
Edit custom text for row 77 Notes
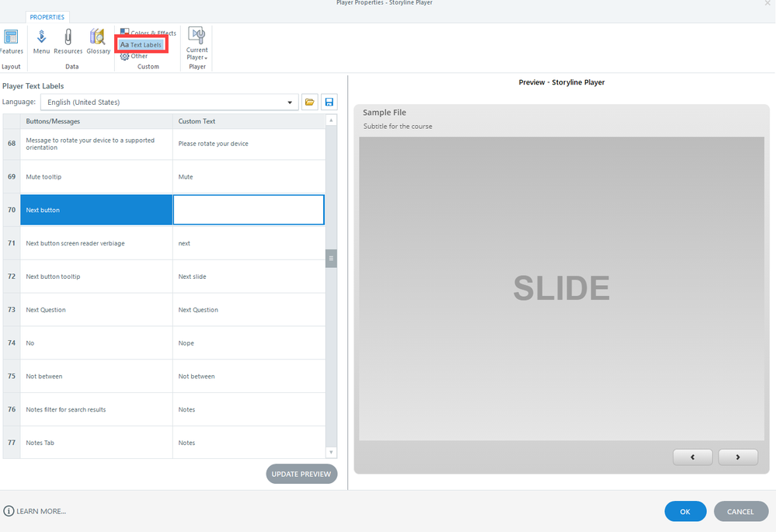(x=249, y=443)
